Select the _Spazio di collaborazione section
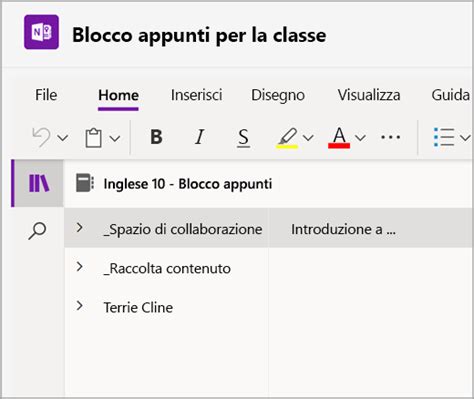The width and height of the screenshot is (474, 399). tap(183, 229)
